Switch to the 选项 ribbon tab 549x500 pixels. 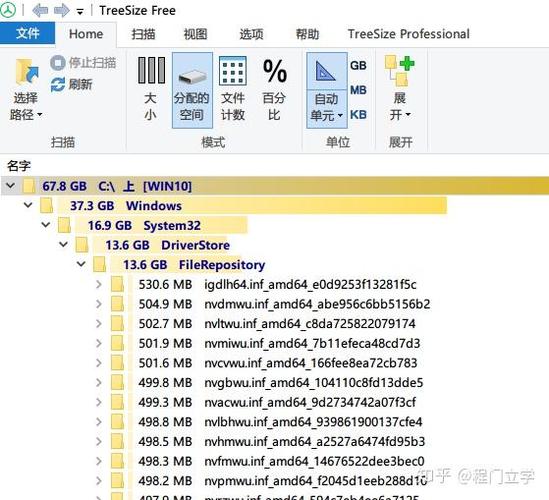[x=251, y=34]
